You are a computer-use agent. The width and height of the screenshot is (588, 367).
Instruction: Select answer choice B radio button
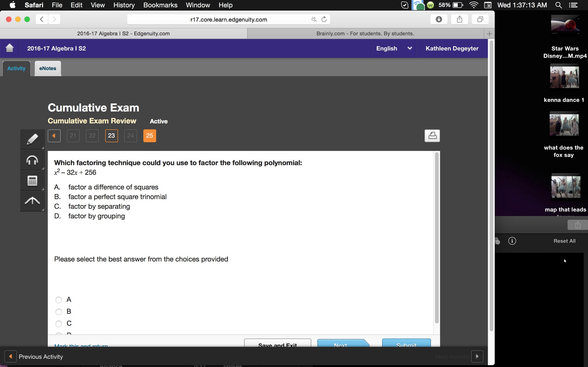pos(59,312)
